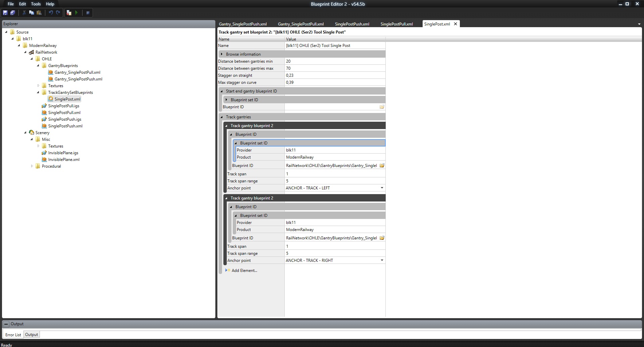Click the green play toolbar icon
This screenshot has height=347, width=644.
(76, 13)
